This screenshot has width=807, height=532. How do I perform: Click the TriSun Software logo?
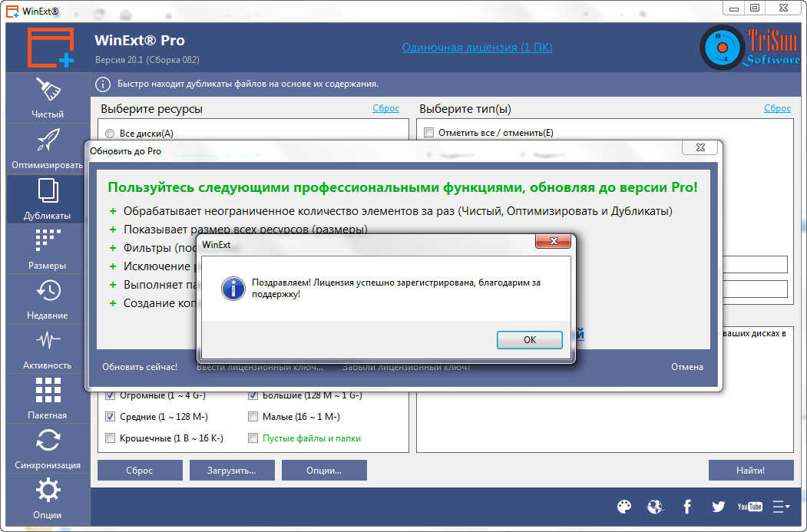749,48
